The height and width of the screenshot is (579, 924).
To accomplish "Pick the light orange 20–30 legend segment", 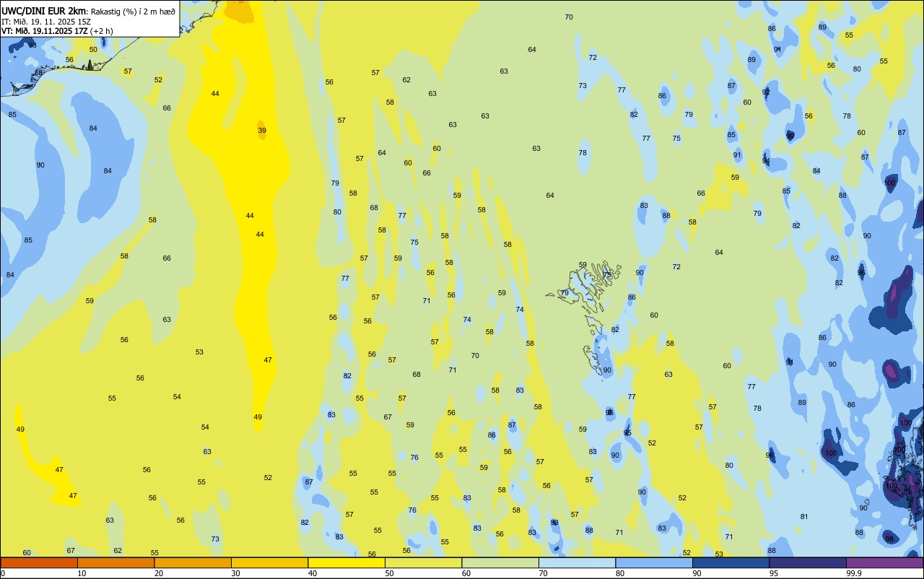I will [193, 562].
